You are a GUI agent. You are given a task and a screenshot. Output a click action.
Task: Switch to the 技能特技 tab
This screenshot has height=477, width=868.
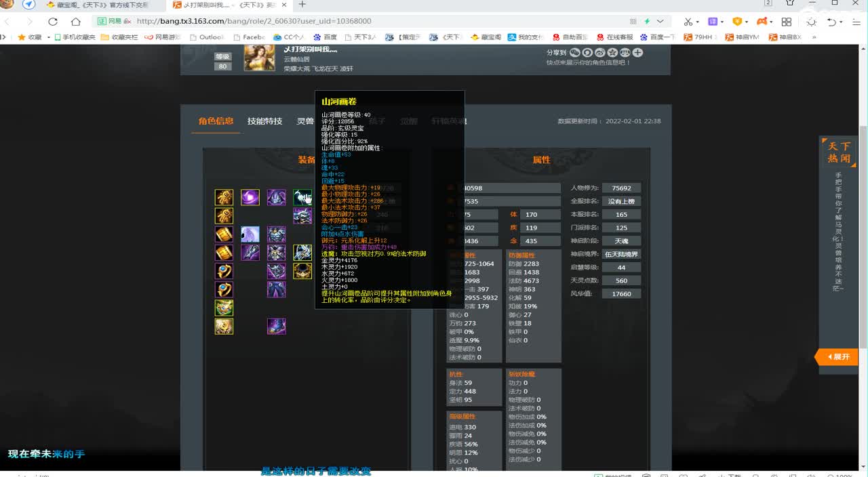coord(264,121)
